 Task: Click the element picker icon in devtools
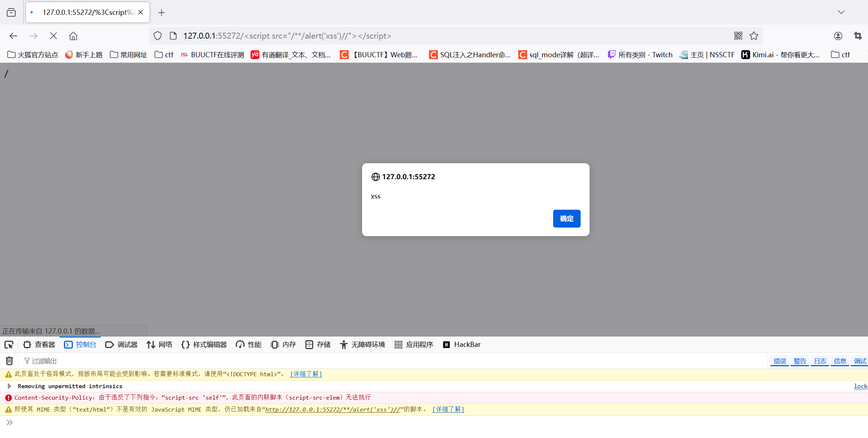[9, 345]
